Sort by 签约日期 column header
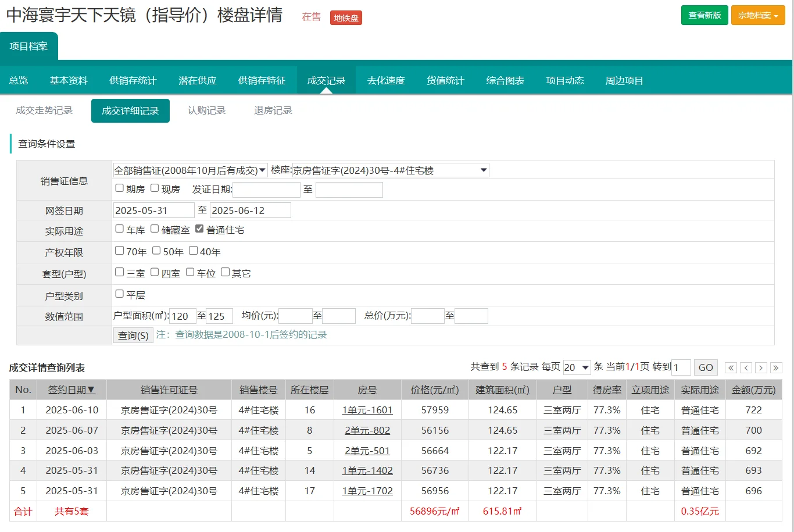 pos(71,390)
